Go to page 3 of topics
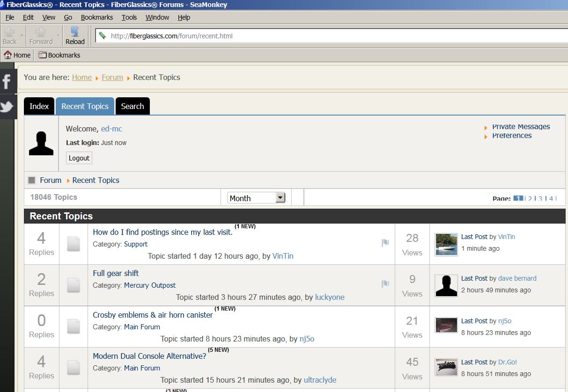568x392 pixels. pyautogui.click(x=540, y=199)
